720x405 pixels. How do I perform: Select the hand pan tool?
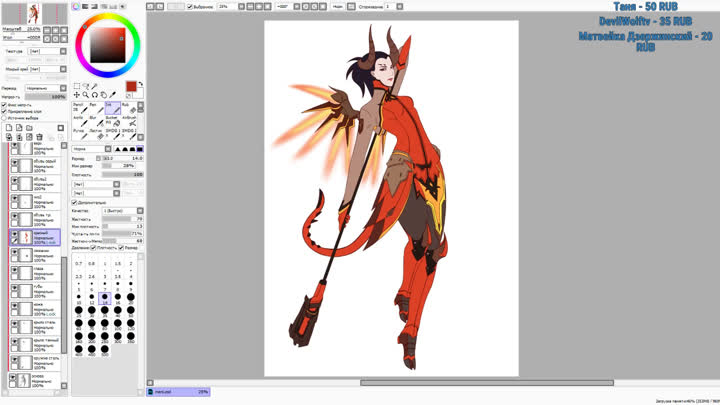click(x=104, y=95)
